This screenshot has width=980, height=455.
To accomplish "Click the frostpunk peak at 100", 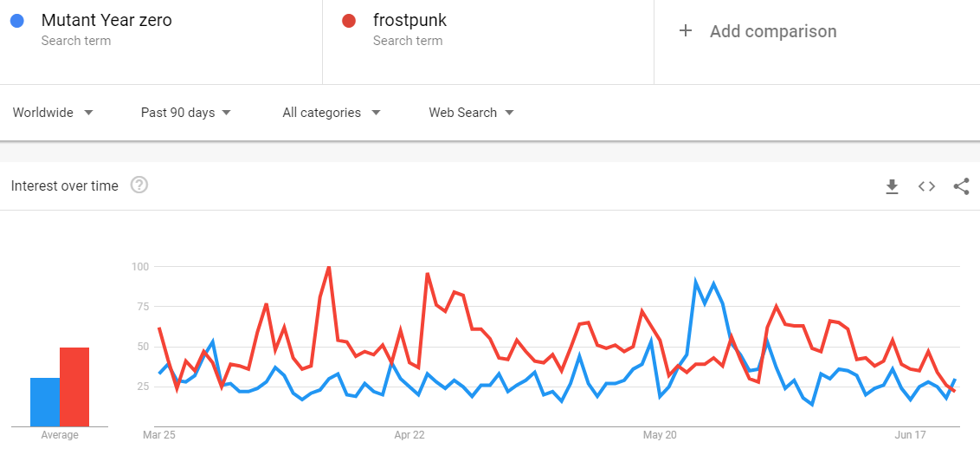I will click(x=329, y=267).
